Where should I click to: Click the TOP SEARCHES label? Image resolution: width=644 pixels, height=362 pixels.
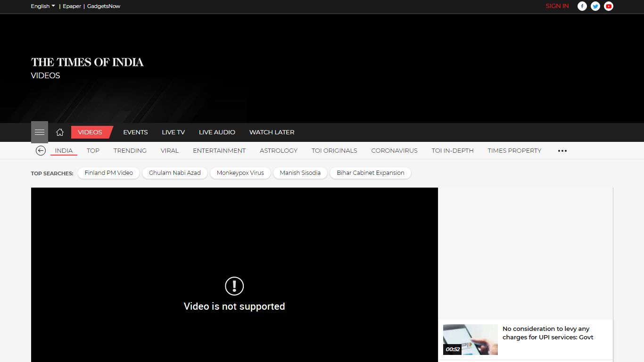[x=52, y=173]
